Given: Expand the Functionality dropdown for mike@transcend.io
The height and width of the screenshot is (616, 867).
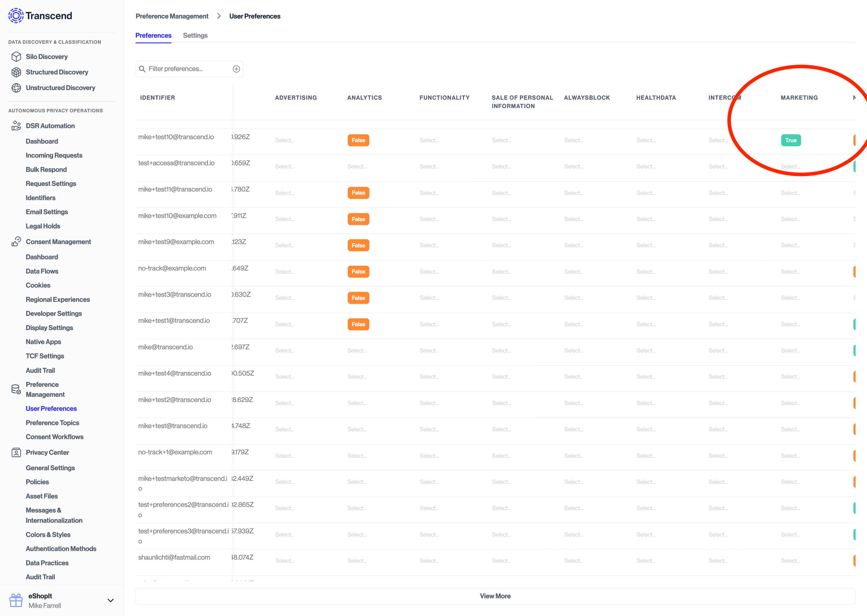Looking at the screenshot, I should 429,350.
